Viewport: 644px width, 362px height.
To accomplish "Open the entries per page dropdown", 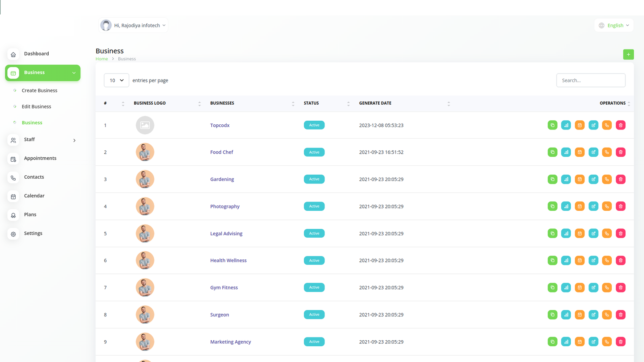I will pyautogui.click(x=116, y=80).
